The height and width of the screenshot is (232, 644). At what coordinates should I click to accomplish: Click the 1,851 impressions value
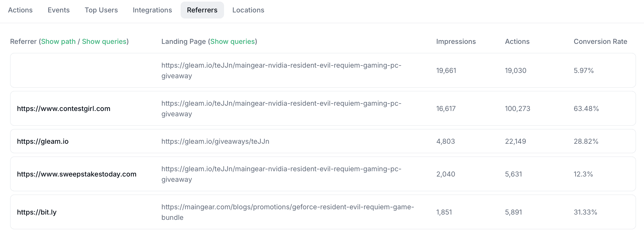click(x=444, y=212)
